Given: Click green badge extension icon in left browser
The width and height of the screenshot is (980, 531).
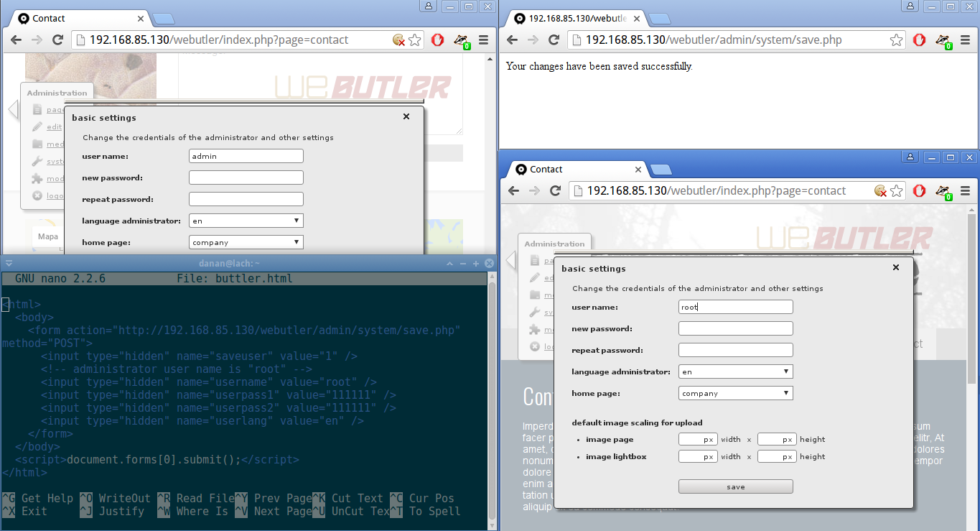Looking at the screenshot, I should (x=462, y=41).
